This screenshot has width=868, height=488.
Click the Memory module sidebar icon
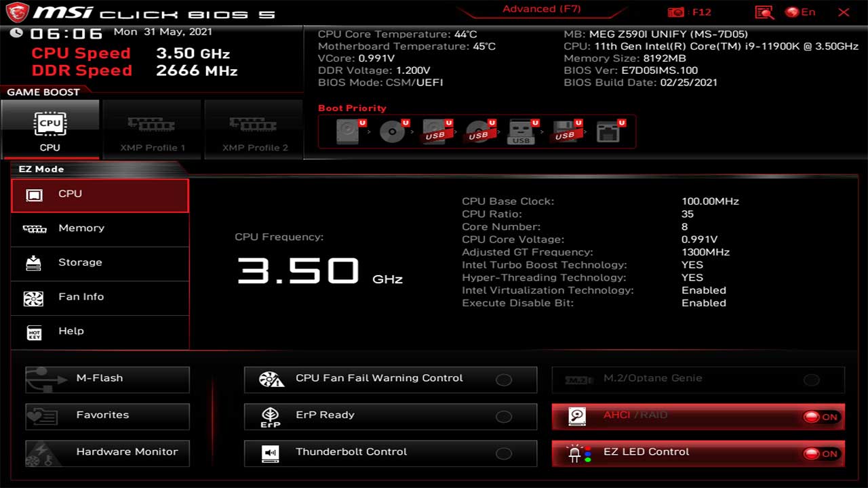(x=35, y=229)
